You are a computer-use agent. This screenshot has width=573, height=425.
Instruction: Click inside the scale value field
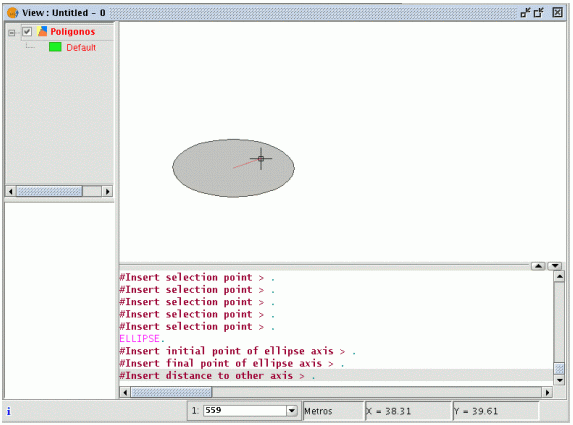click(245, 411)
